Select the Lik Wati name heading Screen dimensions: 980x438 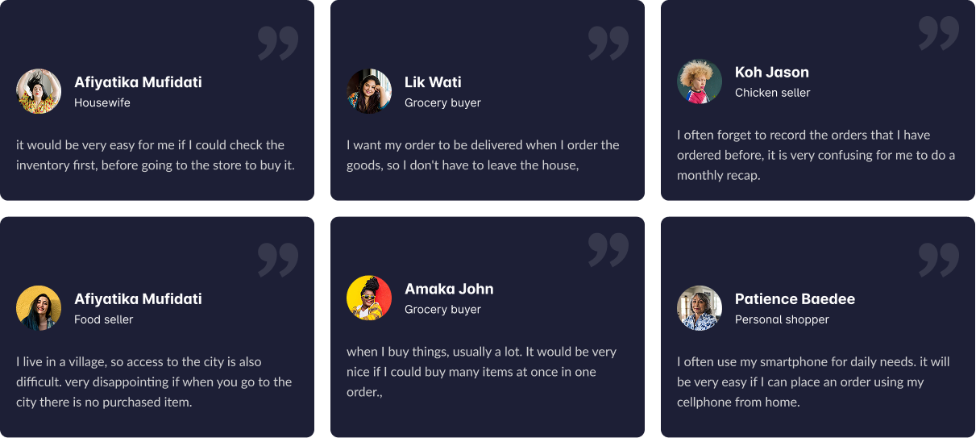[x=433, y=81]
